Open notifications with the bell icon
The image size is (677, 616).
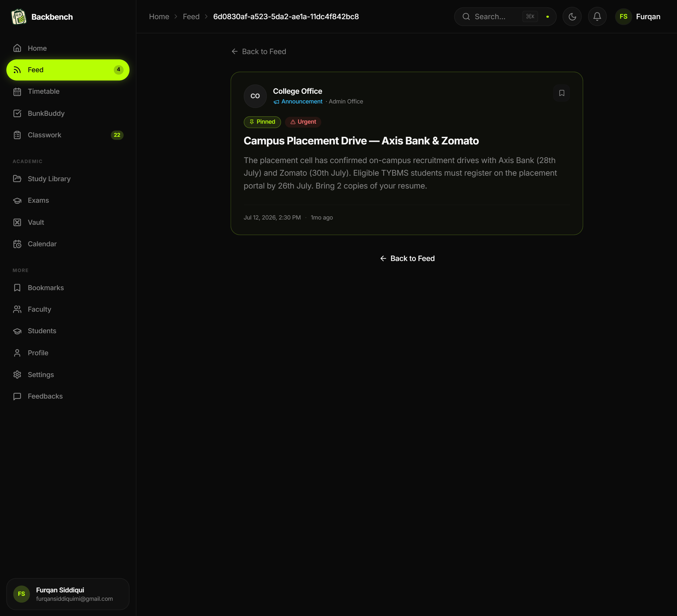tap(597, 17)
